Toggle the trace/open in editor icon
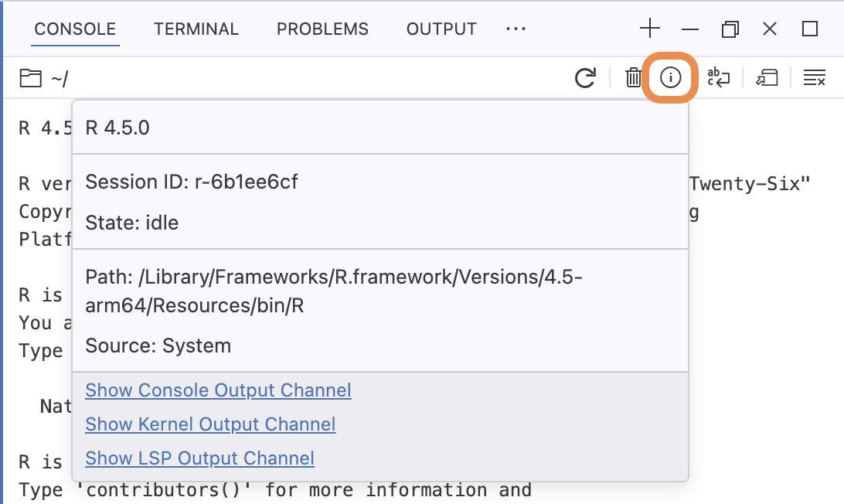 (767, 78)
